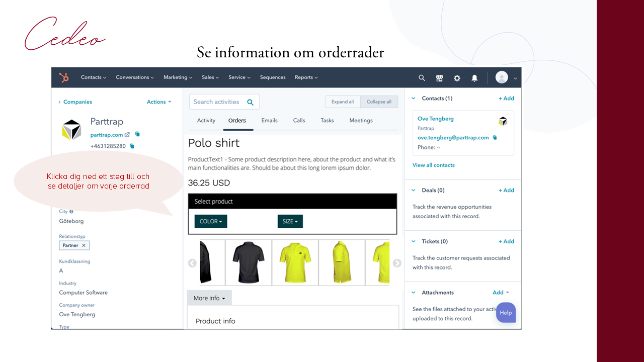
Task: Open the COLOR dropdown
Action: click(x=211, y=221)
